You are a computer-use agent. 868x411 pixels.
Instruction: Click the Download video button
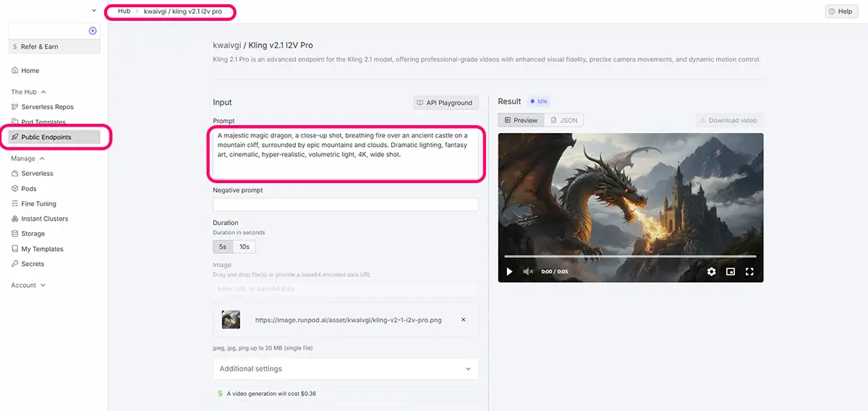[x=729, y=120]
